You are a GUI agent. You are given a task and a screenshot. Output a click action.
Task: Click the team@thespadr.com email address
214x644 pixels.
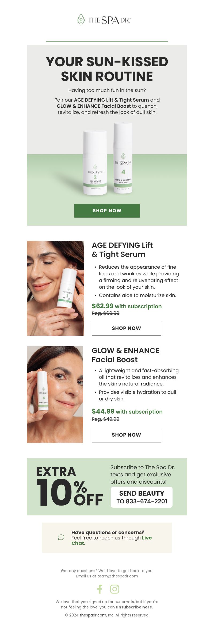pos(118,576)
